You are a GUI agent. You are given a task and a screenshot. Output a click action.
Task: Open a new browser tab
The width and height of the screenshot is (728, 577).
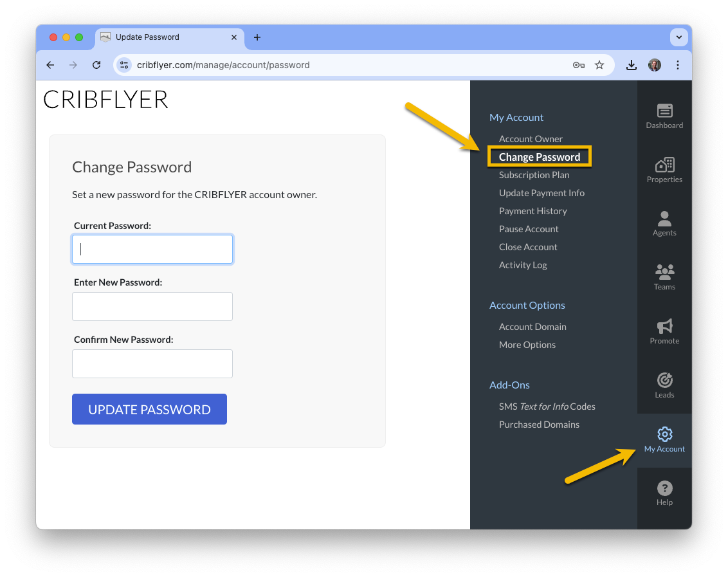[x=257, y=37]
